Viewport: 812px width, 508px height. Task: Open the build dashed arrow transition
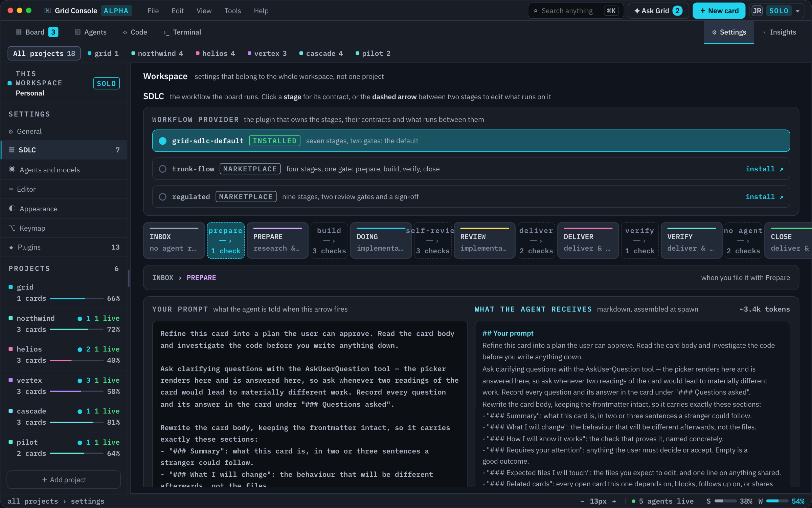coord(329,240)
